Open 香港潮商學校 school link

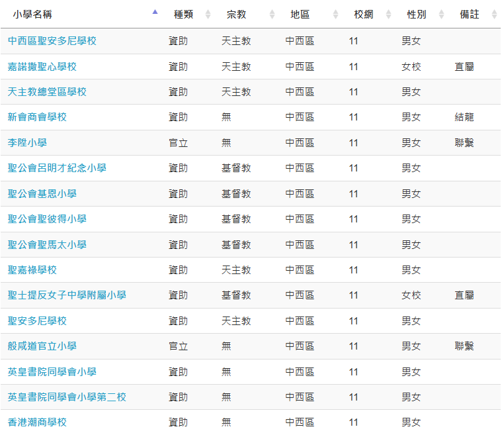tap(37, 422)
